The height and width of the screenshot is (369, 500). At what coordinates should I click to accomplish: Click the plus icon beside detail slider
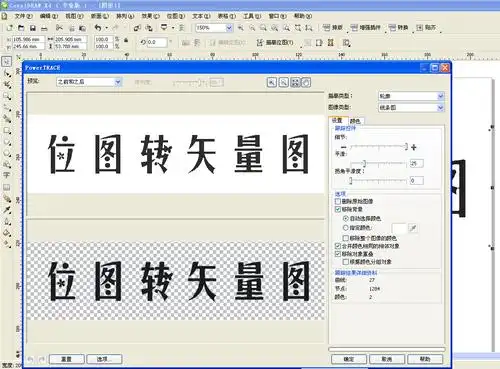pos(414,147)
